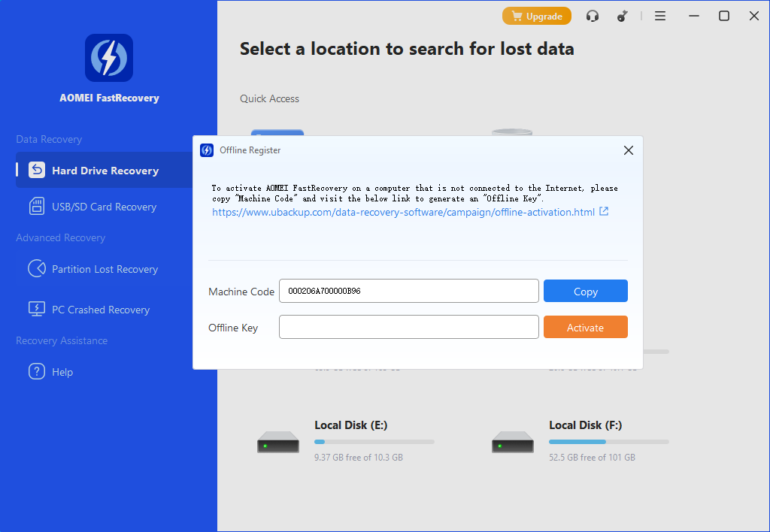The width and height of the screenshot is (770, 532).
Task: Click the Help question mark icon
Action: click(36, 372)
